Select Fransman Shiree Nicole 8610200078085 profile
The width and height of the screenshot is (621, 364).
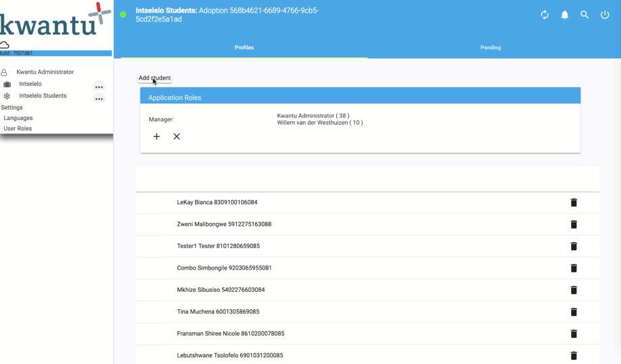(x=230, y=334)
